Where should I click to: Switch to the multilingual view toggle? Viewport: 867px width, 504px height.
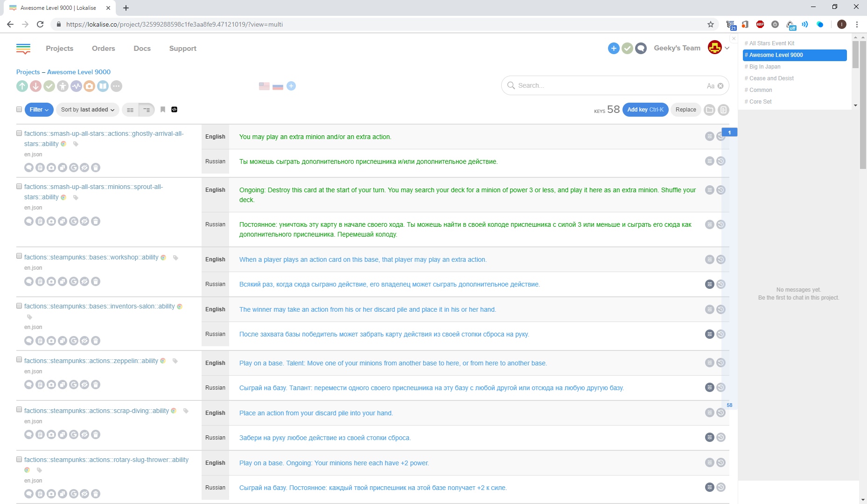[x=147, y=110]
